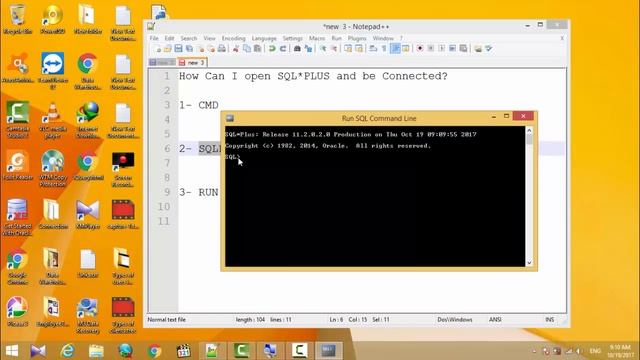Click the green Undo arrow icon
The height and width of the screenshot is (360, 640).
272,49
